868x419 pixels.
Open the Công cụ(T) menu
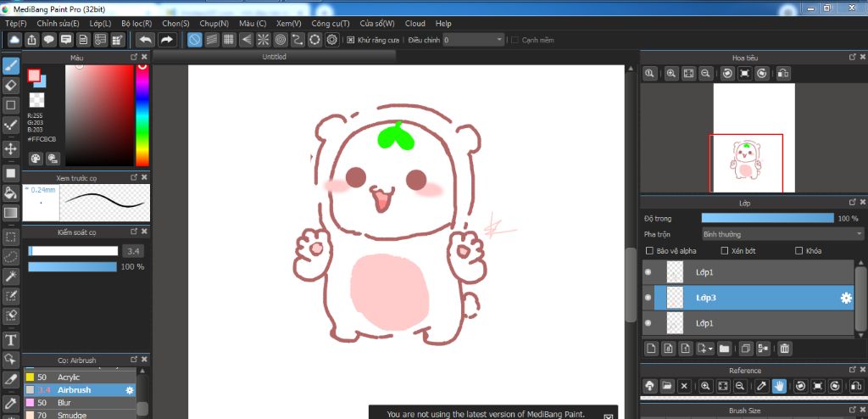click(331, 23)
